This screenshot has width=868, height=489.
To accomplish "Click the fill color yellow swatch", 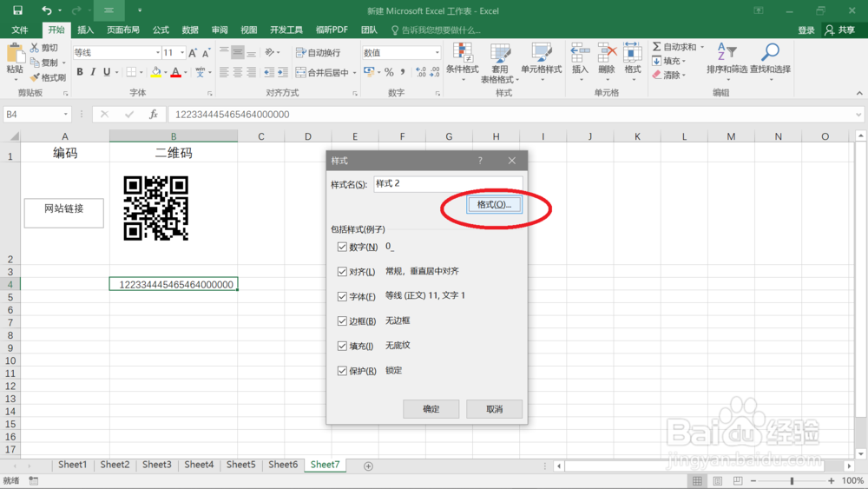I will point(155,72).
